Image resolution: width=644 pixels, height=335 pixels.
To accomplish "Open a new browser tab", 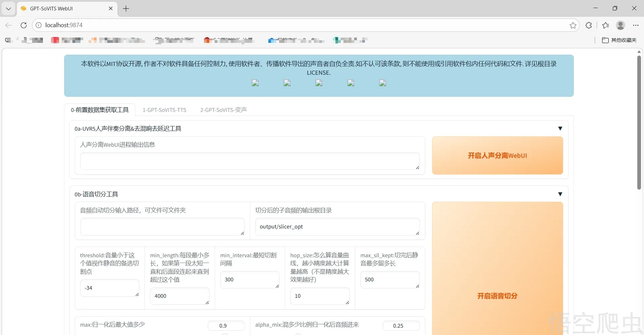I will (126, 9).
